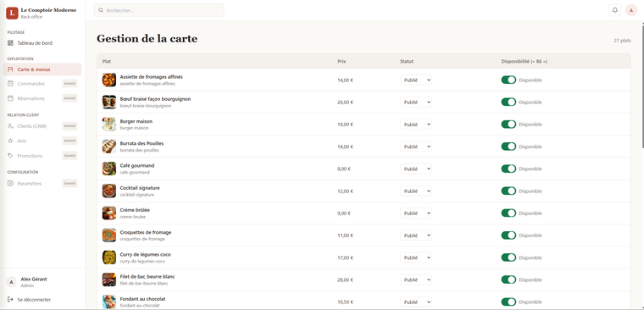
Task: Click the logout arrow icon
Action: point(11,300)
